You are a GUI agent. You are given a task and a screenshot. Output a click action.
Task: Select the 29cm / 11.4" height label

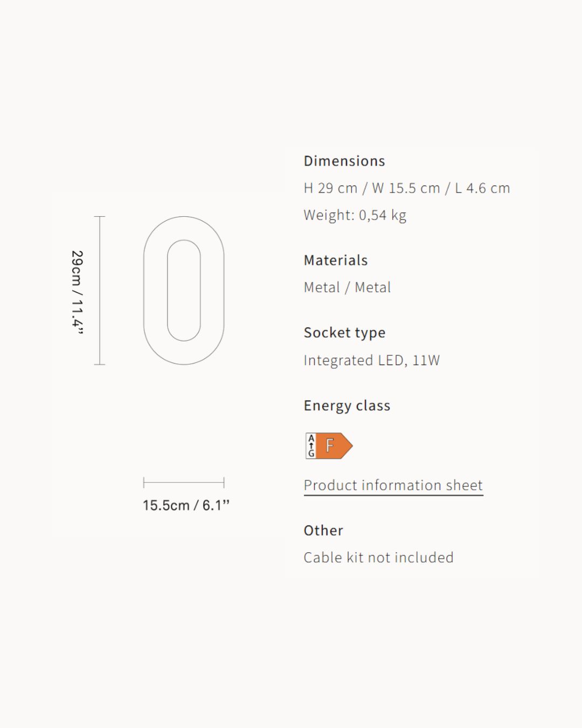pyautogui.click(x=78, y=292)
